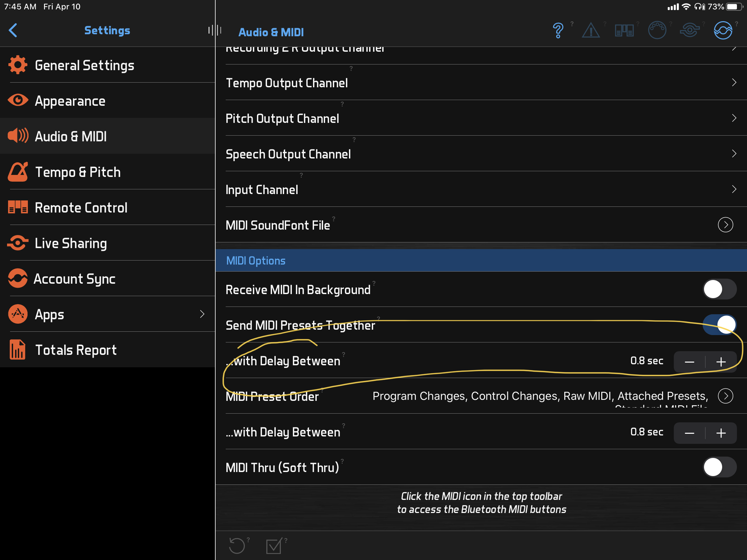
Task: Turn off Send MIDI Presets Together
Action: point(719,325)
